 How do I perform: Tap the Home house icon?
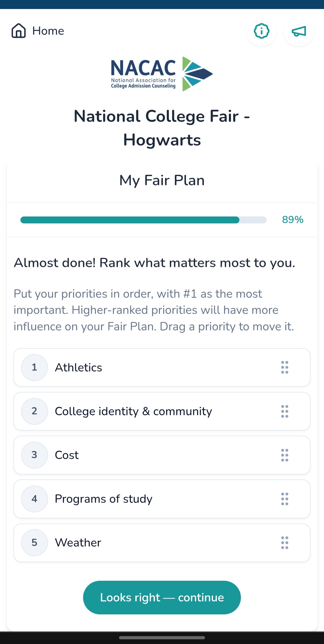click(x=19, y=31)
